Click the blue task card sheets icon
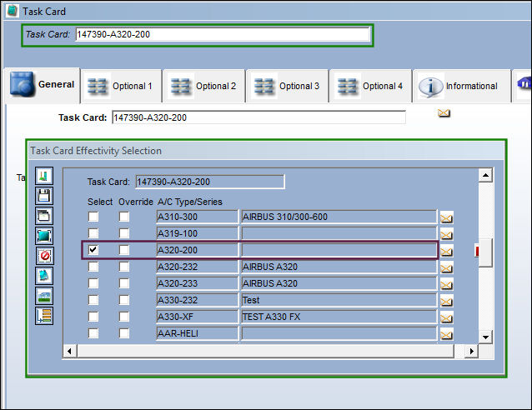 click(x=44, y=276)
